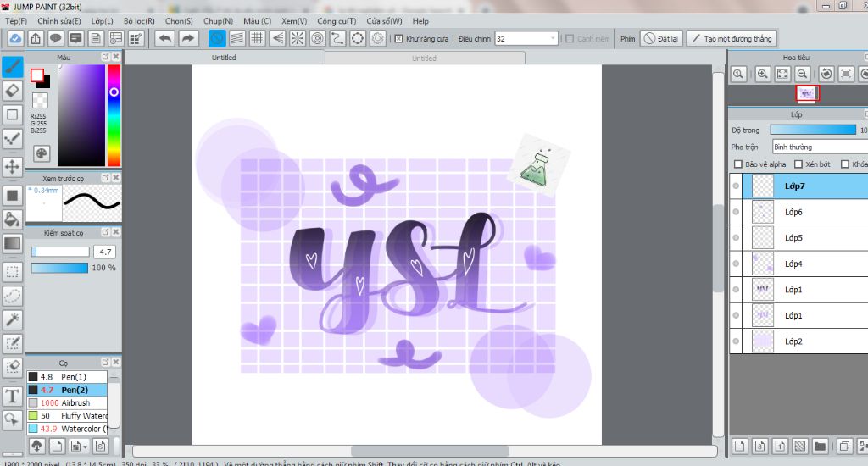Hide layer Lớp2 via visibility dot
Viewport: 868px width, 466px height.
click(736, 341)
